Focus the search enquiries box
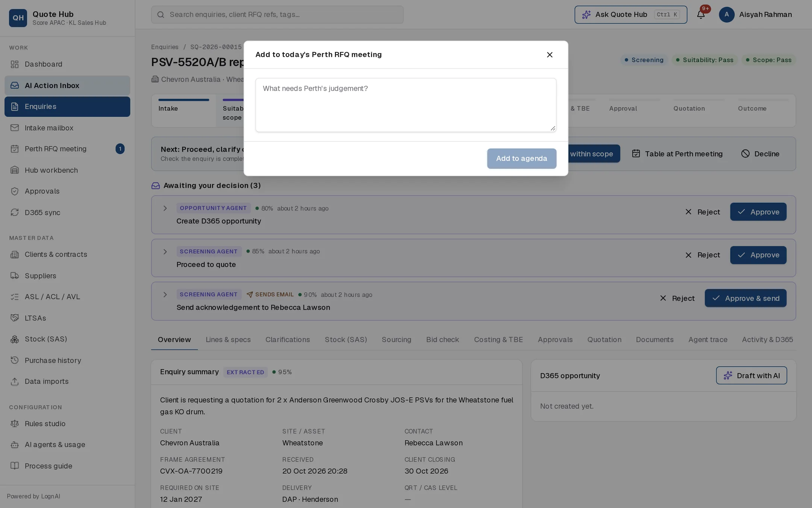This screenshot has height=508, width=812. (x=277, y=14)
